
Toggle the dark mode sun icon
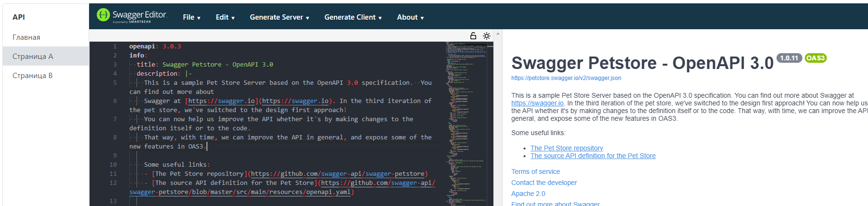(487, 36)
